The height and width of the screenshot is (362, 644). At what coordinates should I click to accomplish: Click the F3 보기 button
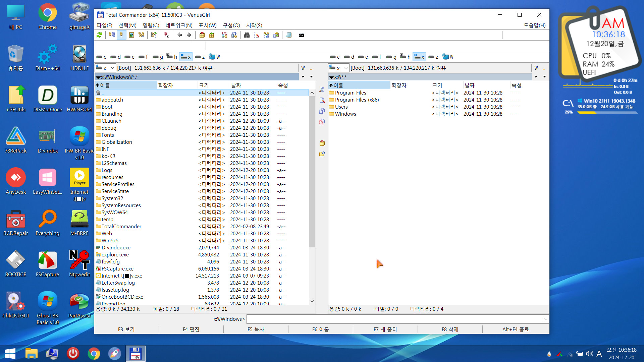pyautogui.click(x=126, y=329)
